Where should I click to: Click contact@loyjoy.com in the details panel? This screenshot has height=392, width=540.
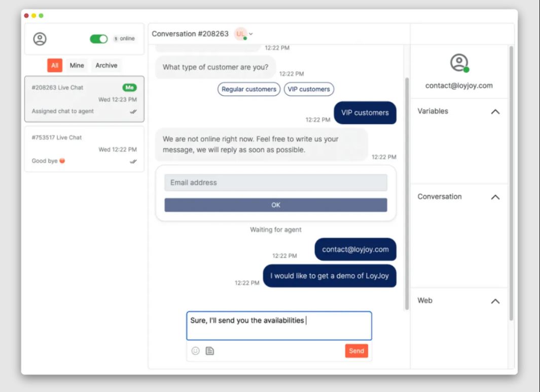[x=459, y=85]
